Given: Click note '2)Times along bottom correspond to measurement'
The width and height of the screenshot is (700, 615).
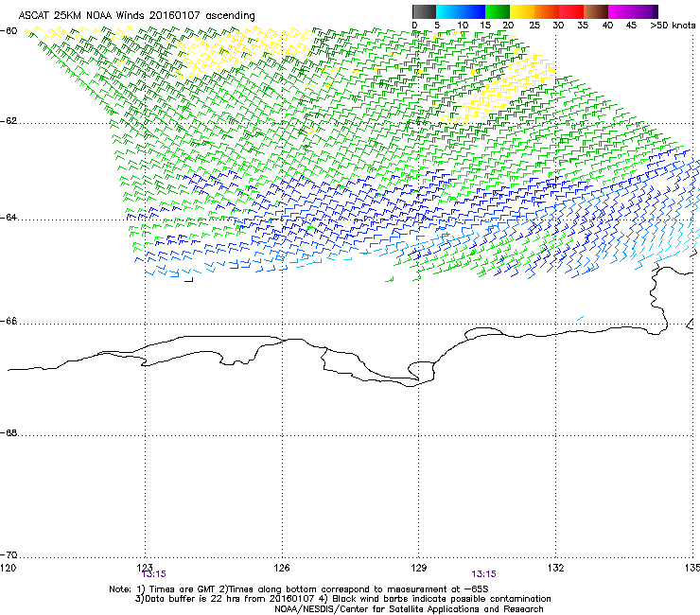Looking at the screenshot, I should (x=331, y=589).
